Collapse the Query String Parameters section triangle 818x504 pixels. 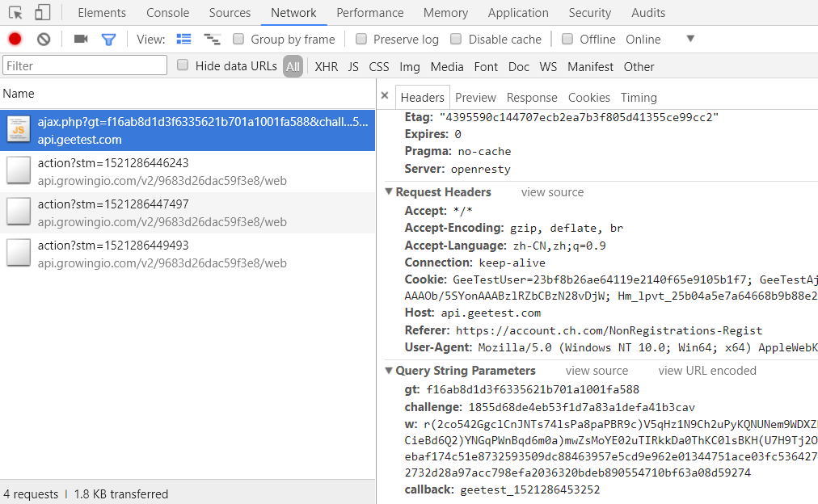tap(389, 371)
